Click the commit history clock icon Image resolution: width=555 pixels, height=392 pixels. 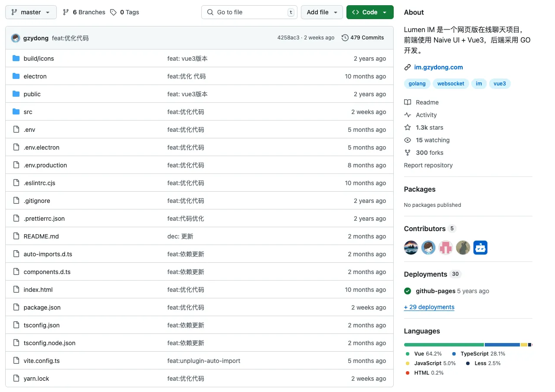[345, 38]
